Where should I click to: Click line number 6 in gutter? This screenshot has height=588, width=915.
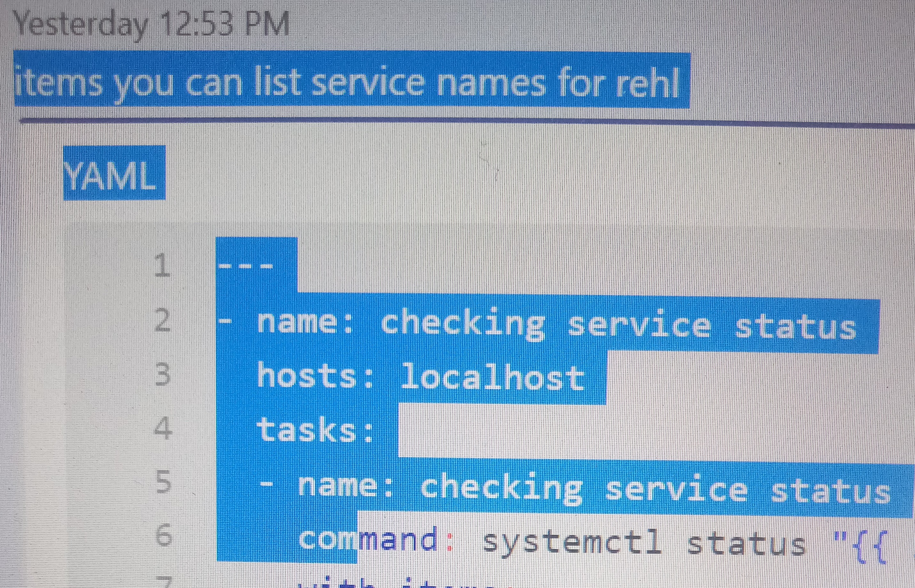click(163, 535)
